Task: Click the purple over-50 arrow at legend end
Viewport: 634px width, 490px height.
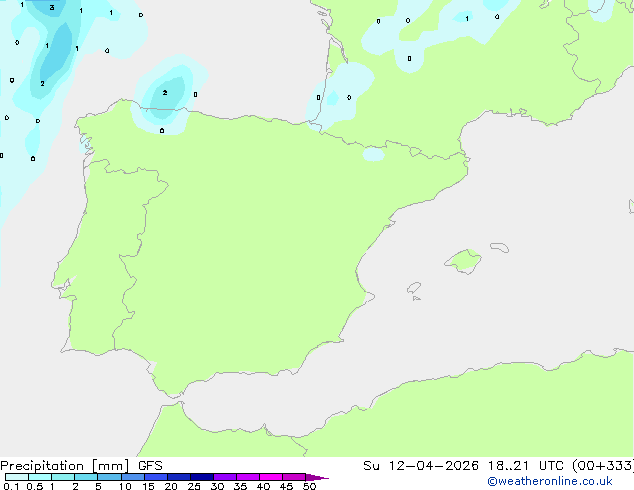Action: point(317,477)
